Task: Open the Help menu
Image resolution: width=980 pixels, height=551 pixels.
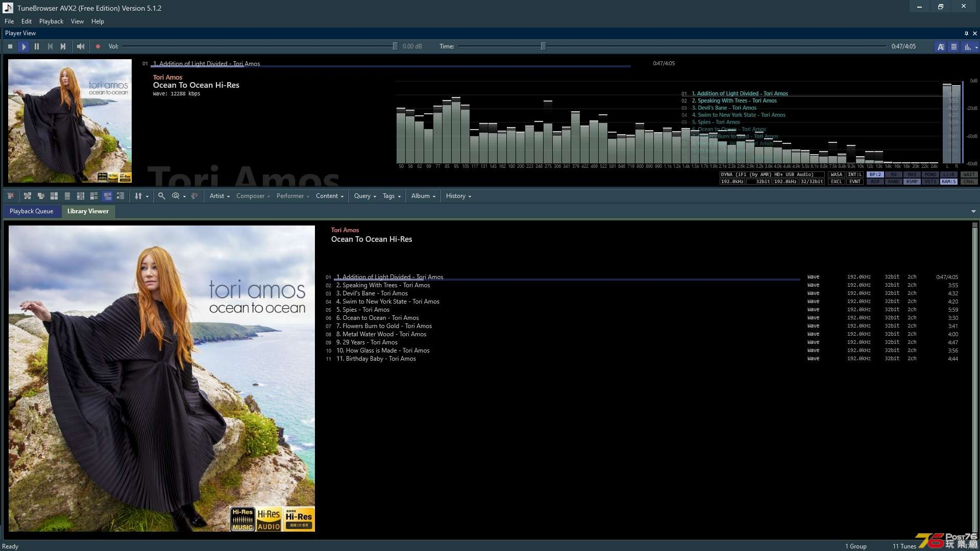Action: [97, 21]
